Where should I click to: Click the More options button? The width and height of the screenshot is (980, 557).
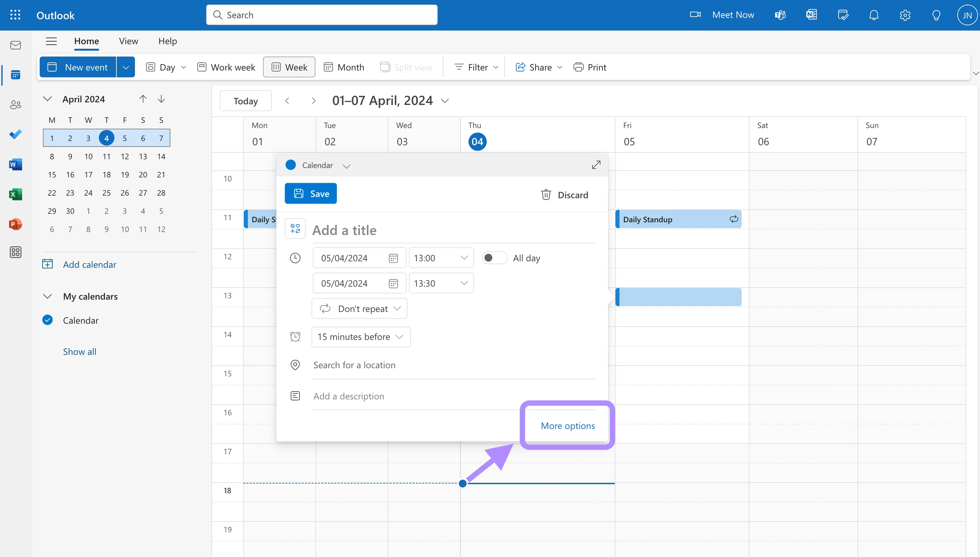click(567, 424)
